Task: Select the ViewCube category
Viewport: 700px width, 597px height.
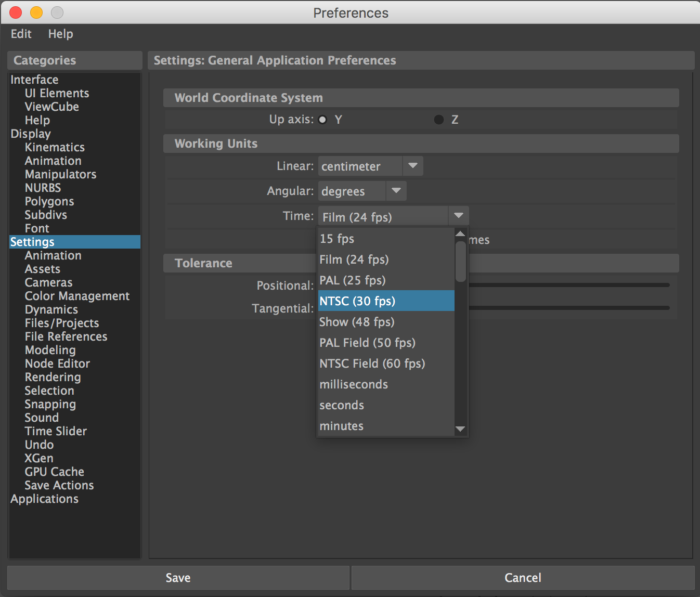Action: pos(52,107)
